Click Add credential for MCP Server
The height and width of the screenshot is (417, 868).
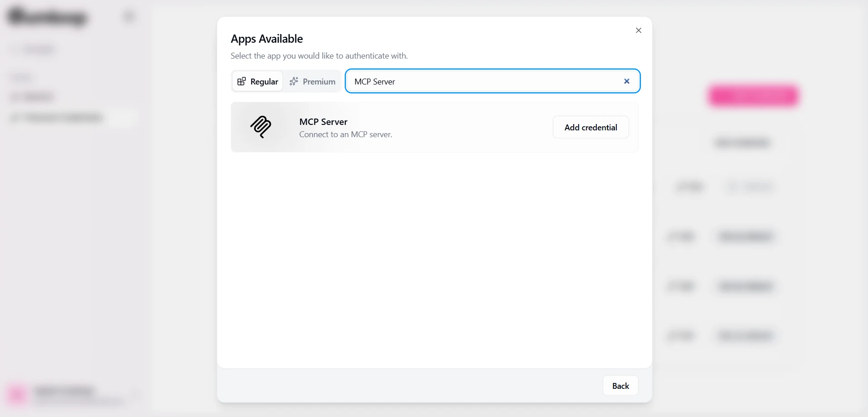coord(590,127)
